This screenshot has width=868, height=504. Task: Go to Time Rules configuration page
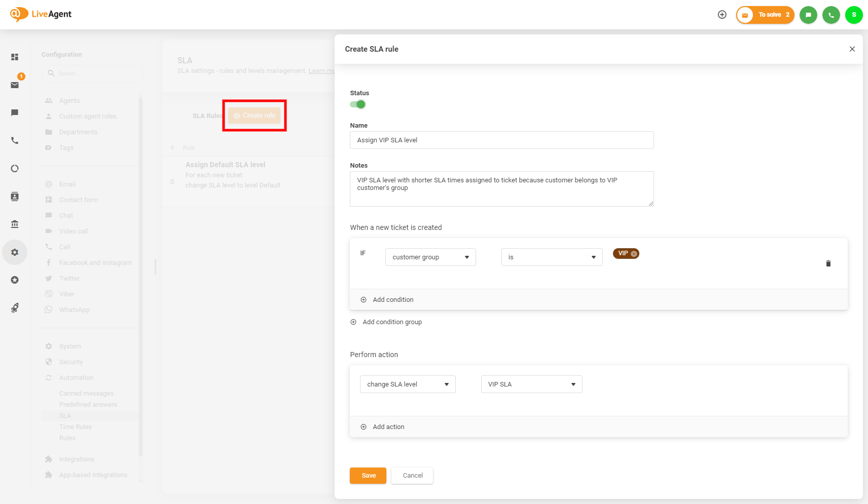75,427
